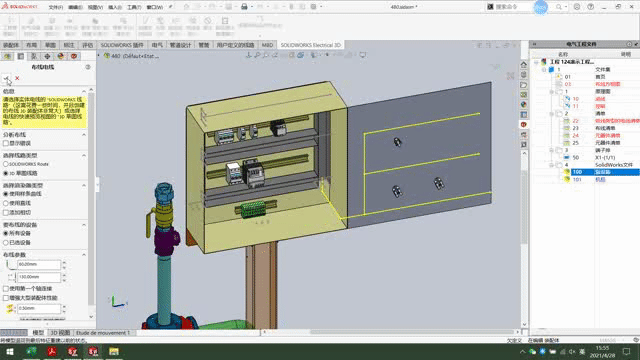The width and height of the screenshot is (640, 360).
Task: Open the Window menu
Action: pos(155,7)
